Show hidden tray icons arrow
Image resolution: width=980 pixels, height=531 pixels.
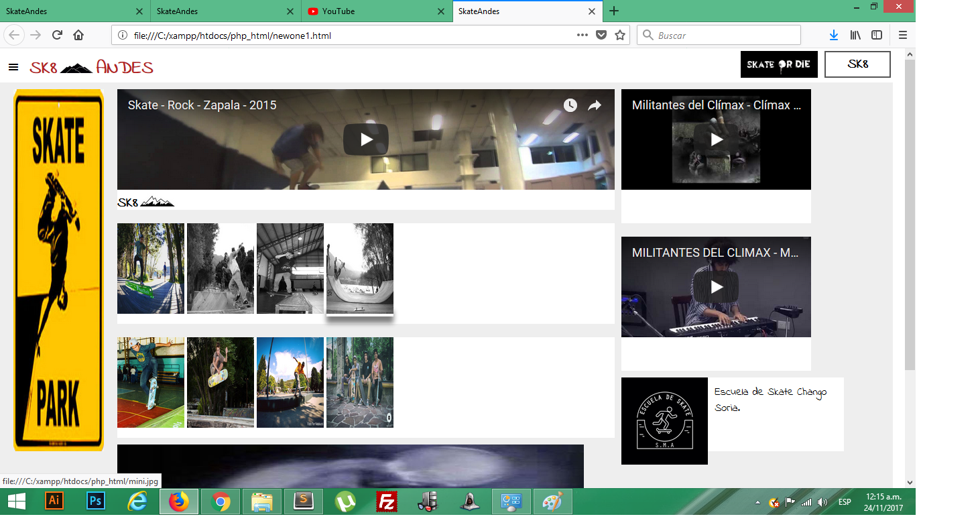click(758, 502)
